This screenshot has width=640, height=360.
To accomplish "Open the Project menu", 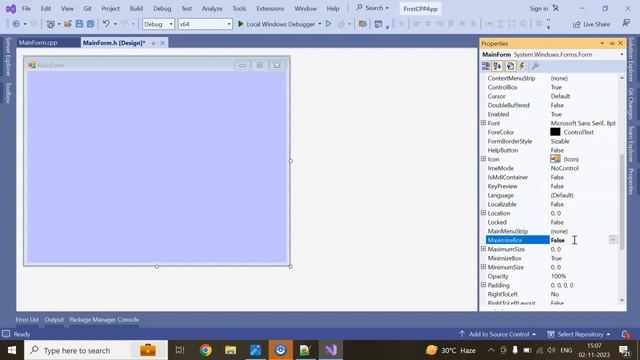I will click(x=110, y=9).
